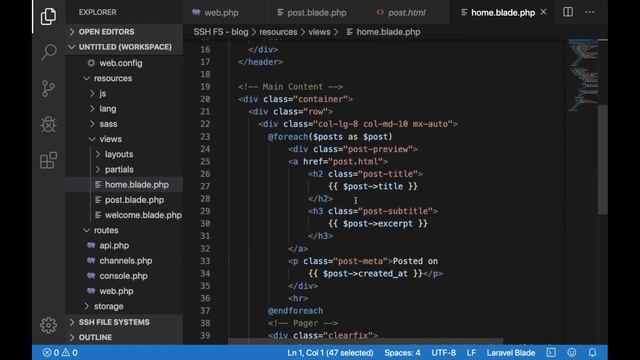640x360 pixels.
Task: Click the split editor icon
Action: click(x=568, y=12)
